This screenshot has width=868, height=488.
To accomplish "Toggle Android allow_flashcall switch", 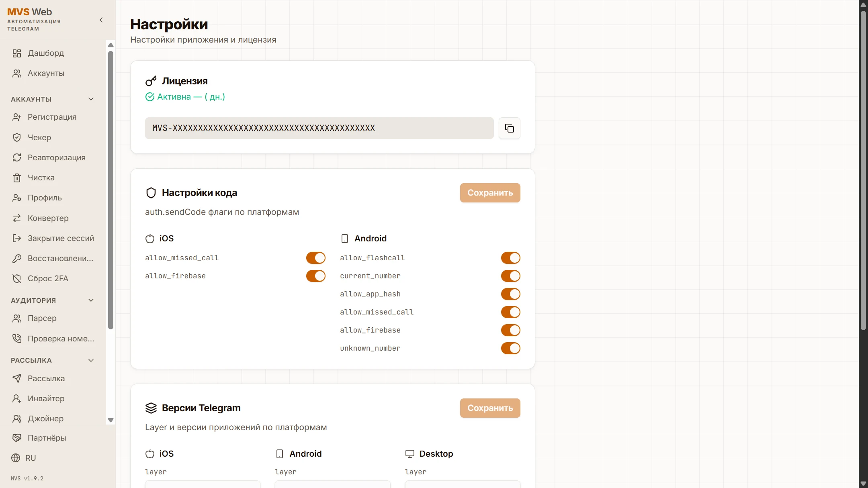I will [510, 258].
